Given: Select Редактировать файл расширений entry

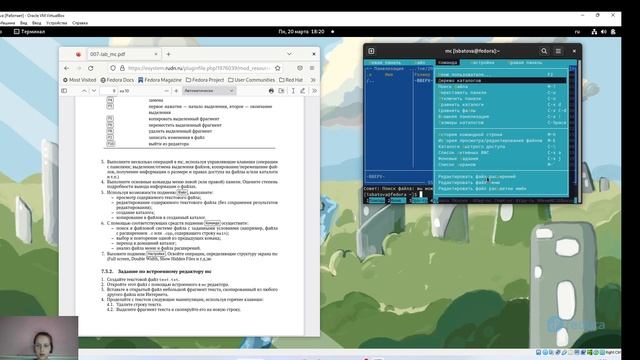Looking at the screenshot, I should tap(502, 177).
